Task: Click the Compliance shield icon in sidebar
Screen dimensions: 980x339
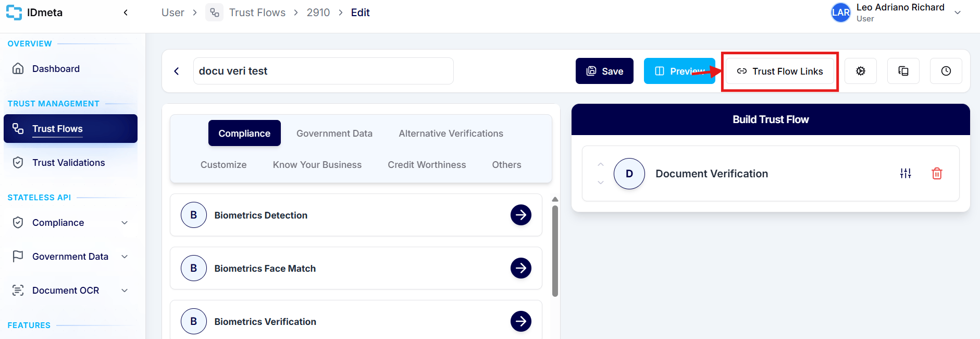Action: (x=18, y=223)
